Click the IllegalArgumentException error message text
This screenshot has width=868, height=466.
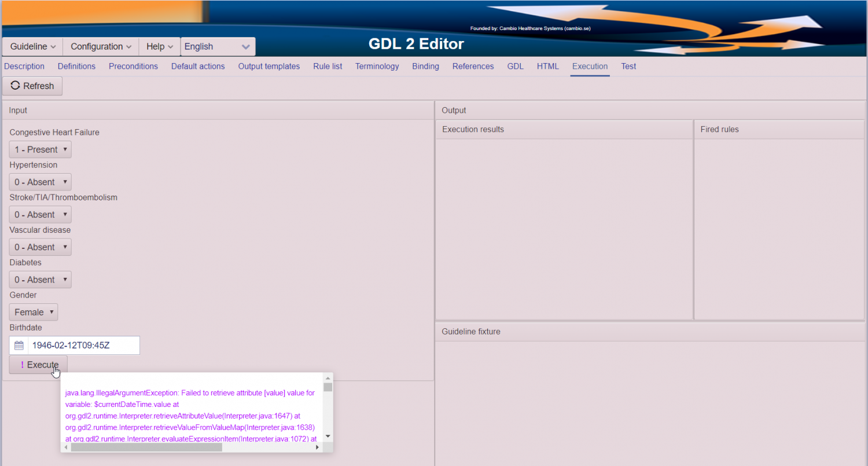[190, 416]
